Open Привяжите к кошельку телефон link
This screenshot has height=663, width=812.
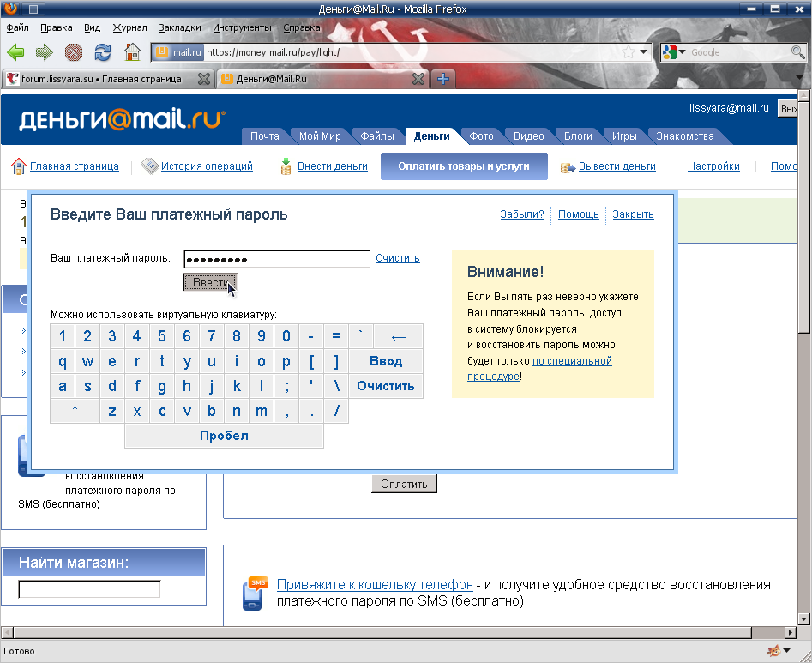375,584
